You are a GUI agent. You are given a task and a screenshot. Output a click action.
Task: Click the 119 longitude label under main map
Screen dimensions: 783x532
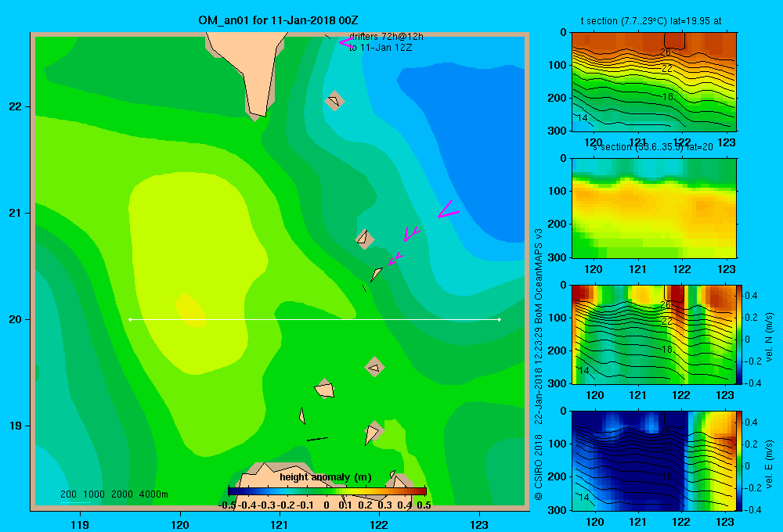click(x=80, y=524)
